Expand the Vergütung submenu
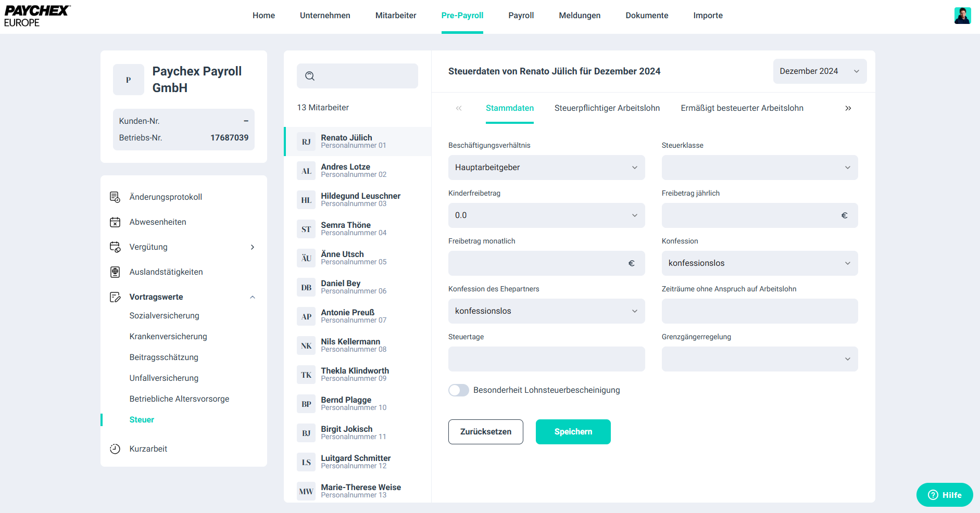 click(x=253, y=247)
